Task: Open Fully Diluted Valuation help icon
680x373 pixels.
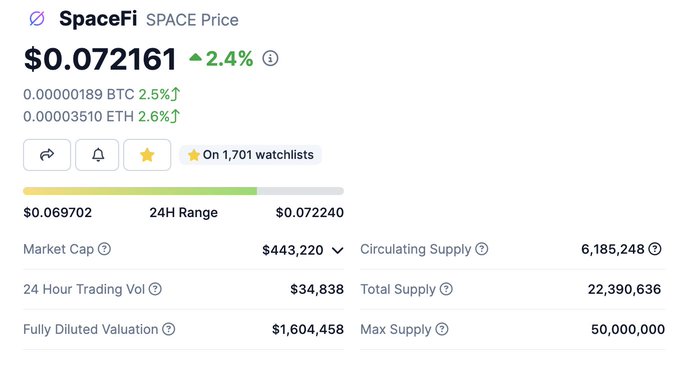Action: tap(168, 329)
